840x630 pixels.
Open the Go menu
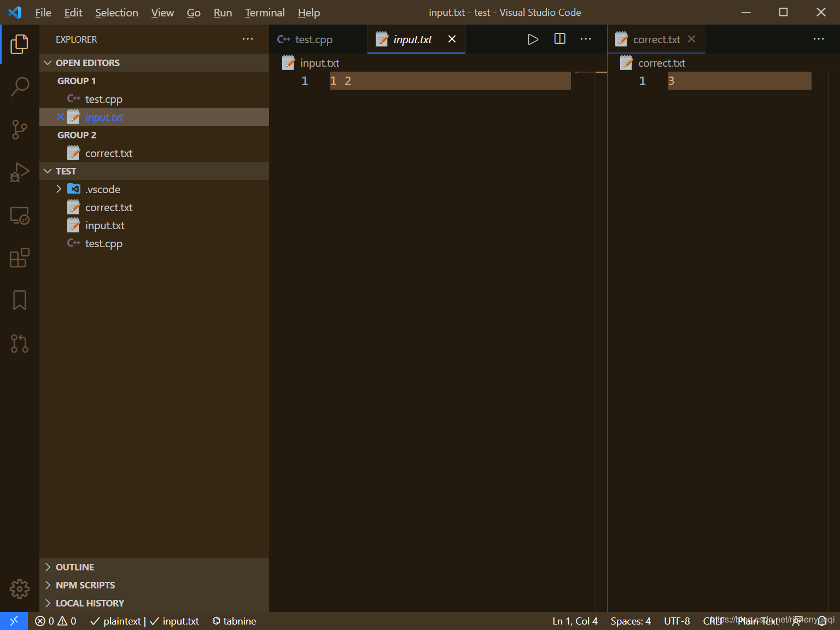(x=194, y=13)
